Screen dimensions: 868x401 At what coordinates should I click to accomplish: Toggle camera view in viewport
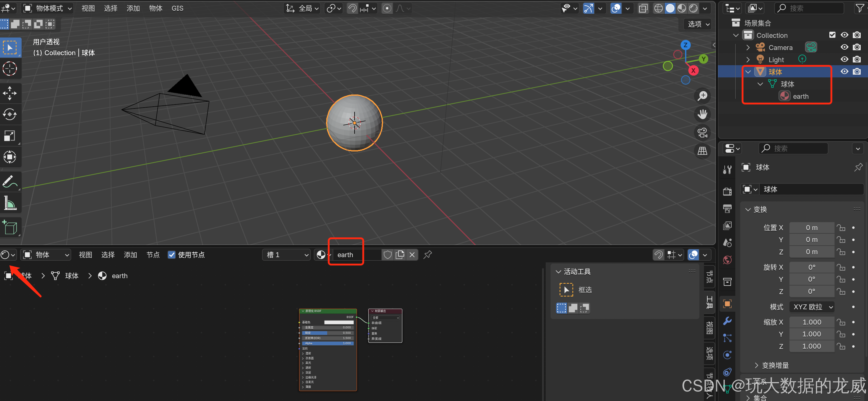[x=702, y=133]
